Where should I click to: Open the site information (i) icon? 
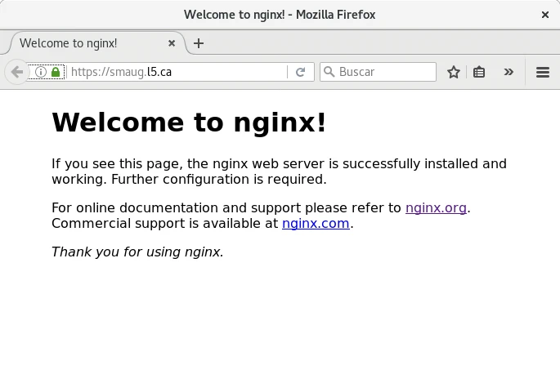[40, 72]
